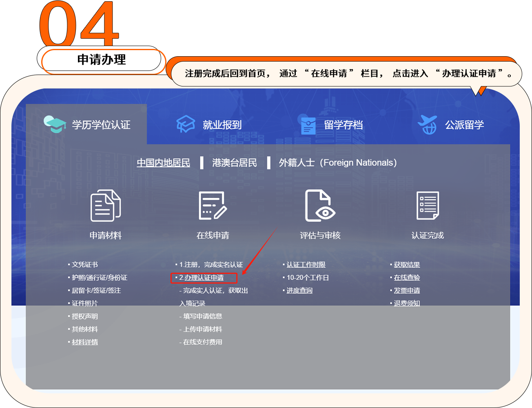Click the 申请办理 title label
The height and width of the screenshot is (408, 532).
[x=102, y=60]
